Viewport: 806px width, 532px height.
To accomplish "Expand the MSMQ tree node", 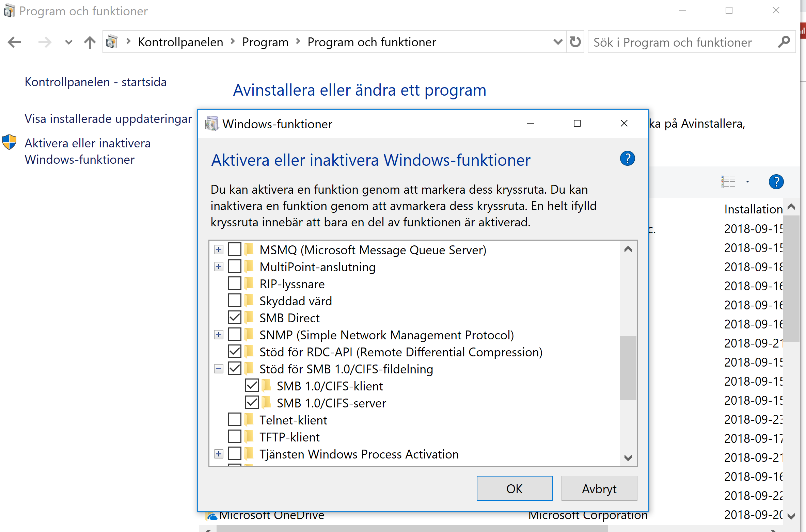I will pos(219,250).
